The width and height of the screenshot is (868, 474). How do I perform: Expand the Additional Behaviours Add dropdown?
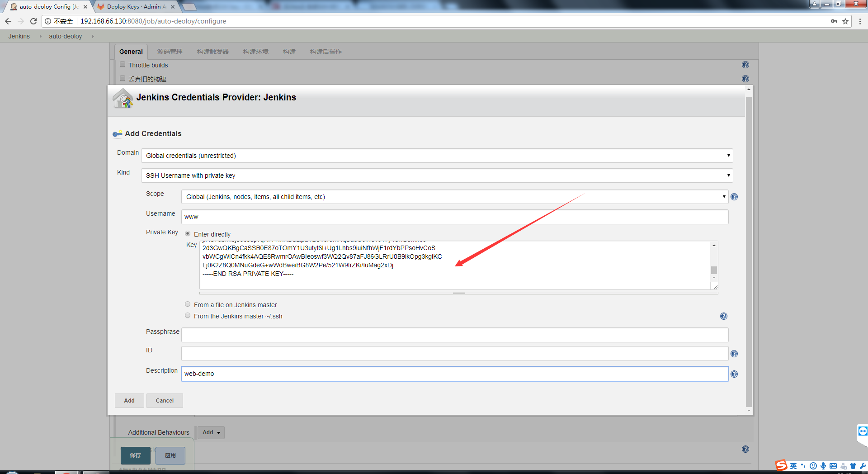[x=211, y=432]
